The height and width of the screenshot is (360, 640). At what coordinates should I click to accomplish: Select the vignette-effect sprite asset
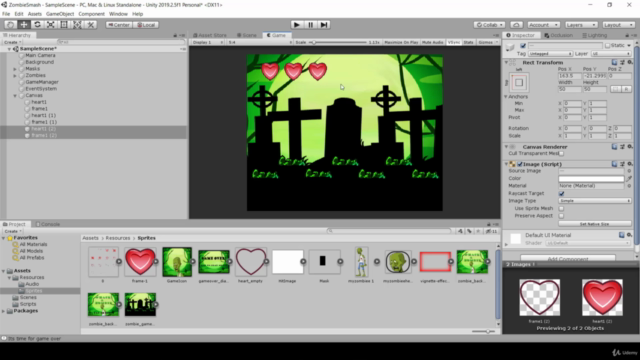coord(435,262)
